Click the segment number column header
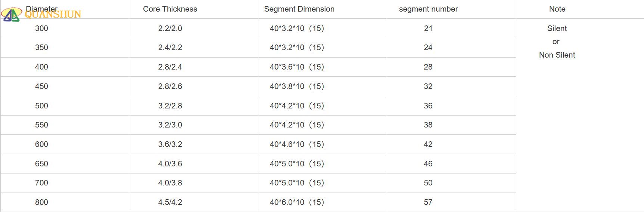This screenshot has height=212, width=644. click(428, 9)
